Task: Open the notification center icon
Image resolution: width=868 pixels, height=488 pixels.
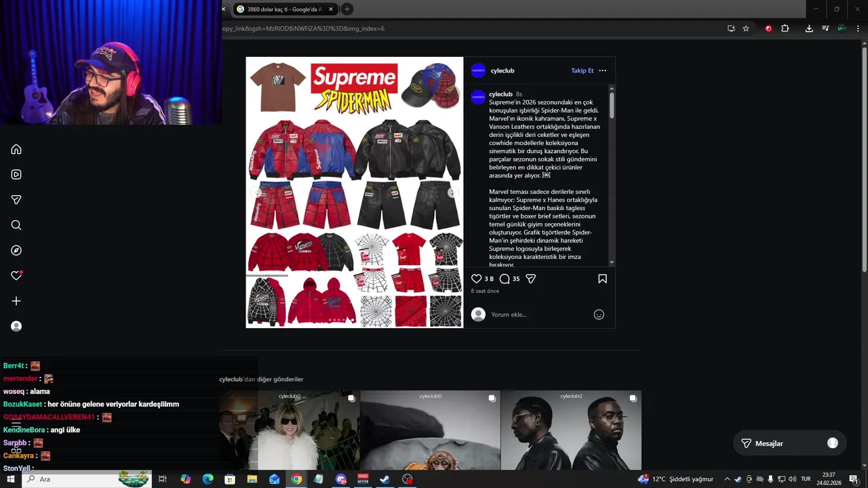Action: tap(854, 479)
